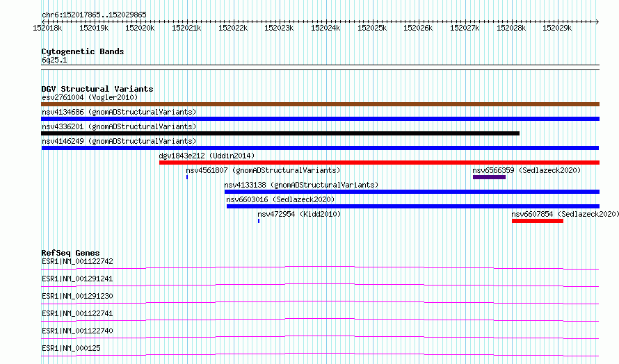Screen dimensions: 619x364
Task: Click the tiny blue nsv4561807 marker
Action: pyautogui.click(x=187, y=177)
